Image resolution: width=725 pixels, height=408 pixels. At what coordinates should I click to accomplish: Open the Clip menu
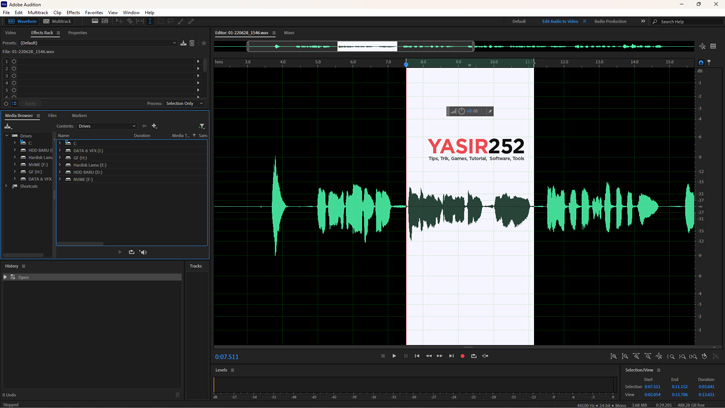(57, 12)
